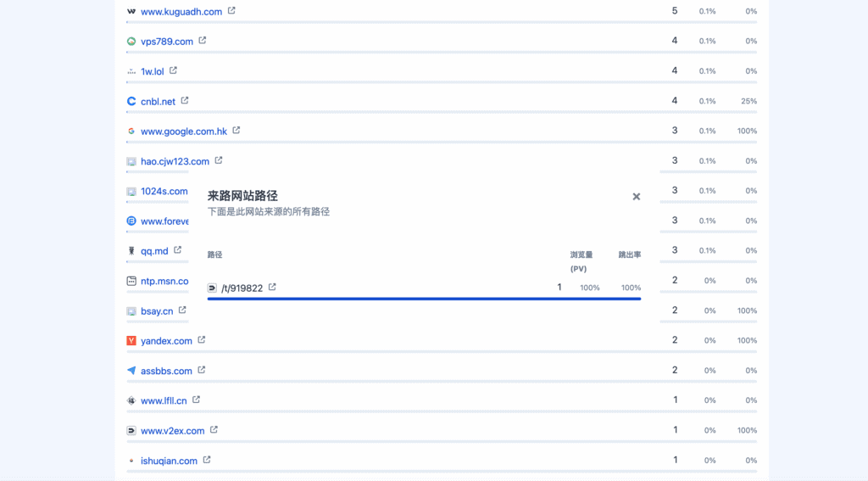Open the /t/919822 path link
868x481 pixels.
(242, 288)
